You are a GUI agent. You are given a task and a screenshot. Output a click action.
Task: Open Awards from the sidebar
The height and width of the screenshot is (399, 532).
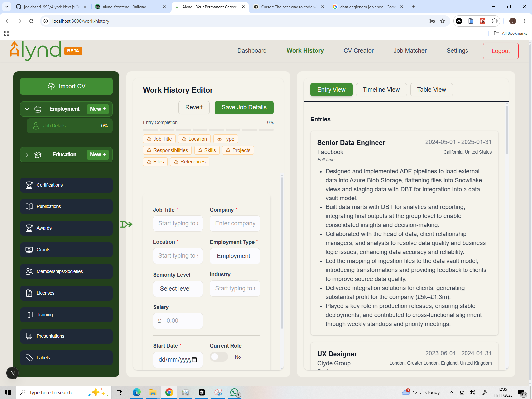pos(66,228)
